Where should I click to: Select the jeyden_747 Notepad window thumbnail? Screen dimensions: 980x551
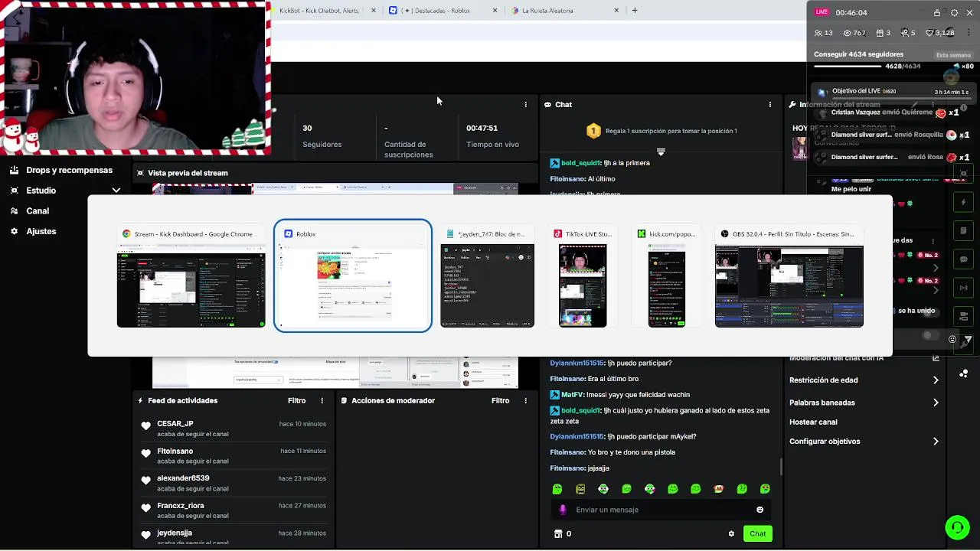[487, 278]
